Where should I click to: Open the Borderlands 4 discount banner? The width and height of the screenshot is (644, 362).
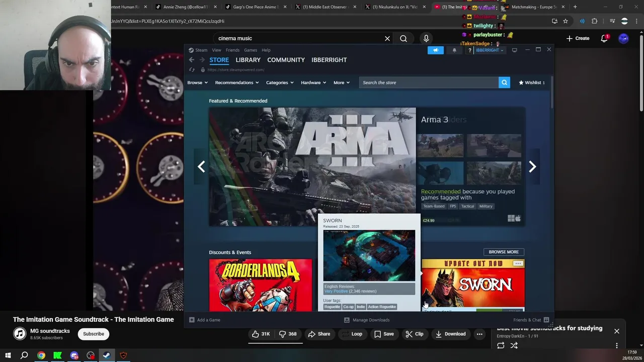(x=261, y=285)
